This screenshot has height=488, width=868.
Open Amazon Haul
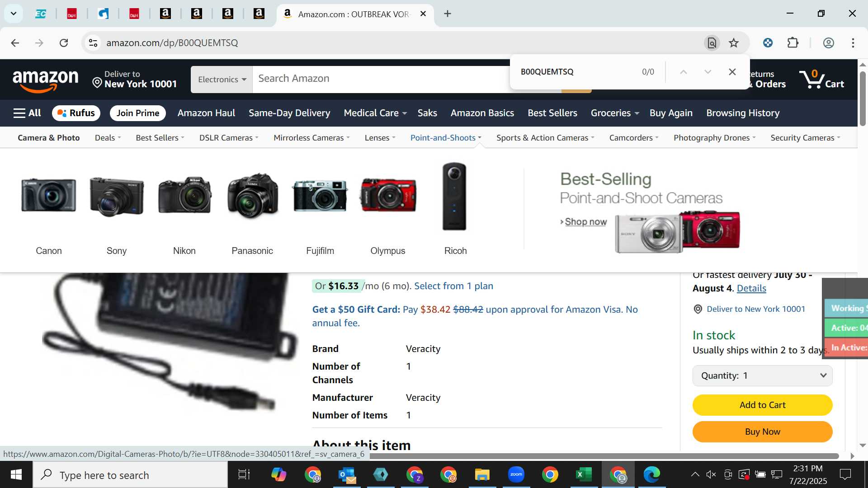(x=206, y=113)
